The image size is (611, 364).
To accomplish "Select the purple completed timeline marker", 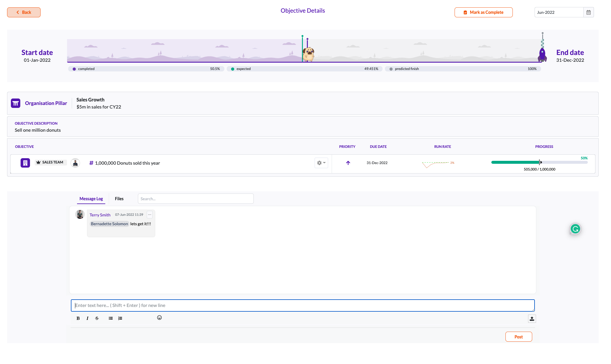I will [x=307, y=43].
